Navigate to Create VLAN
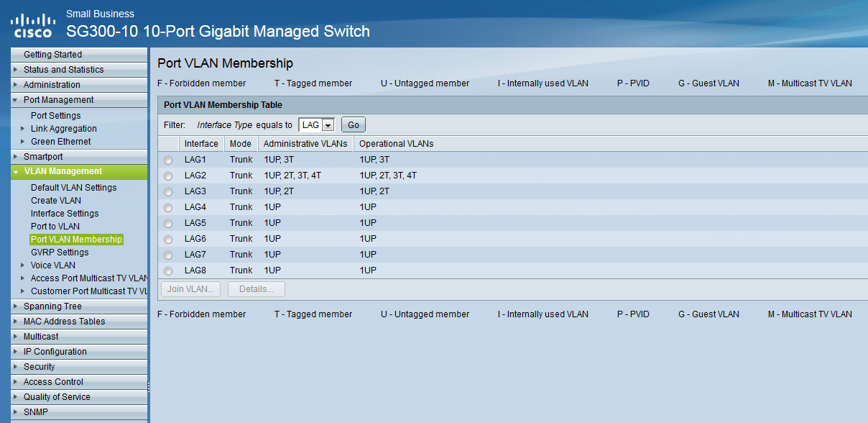The image size is (868, 423). 56,201
